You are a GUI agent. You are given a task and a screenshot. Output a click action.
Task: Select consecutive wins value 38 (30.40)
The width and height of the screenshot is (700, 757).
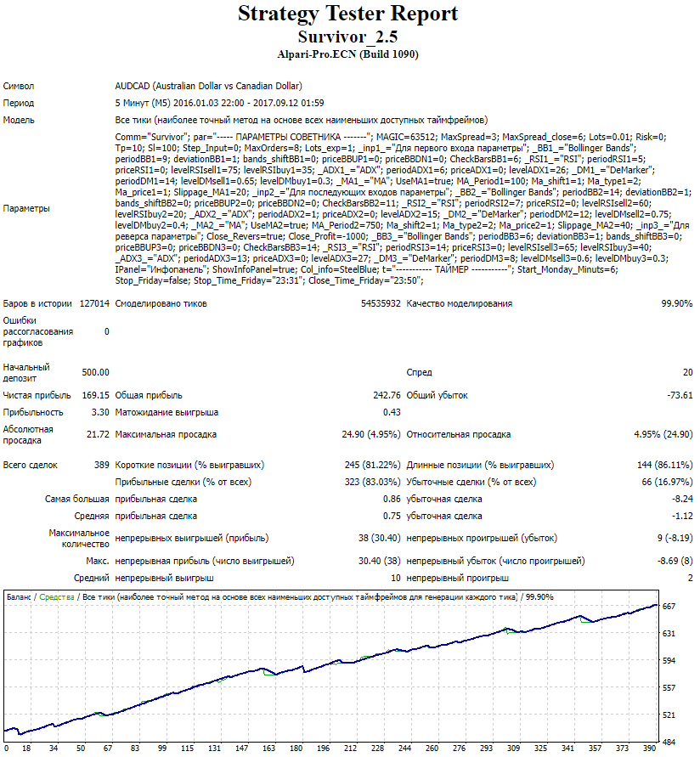pos(380,539)
